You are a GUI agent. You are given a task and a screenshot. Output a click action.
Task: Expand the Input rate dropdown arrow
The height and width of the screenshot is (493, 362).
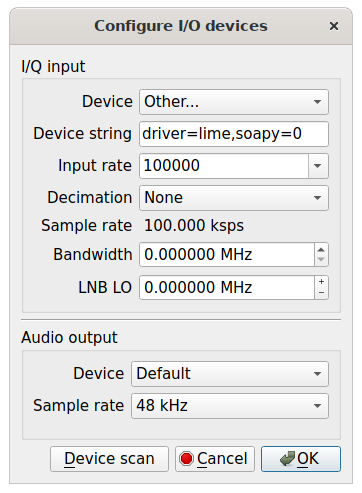tap(318, 166)
